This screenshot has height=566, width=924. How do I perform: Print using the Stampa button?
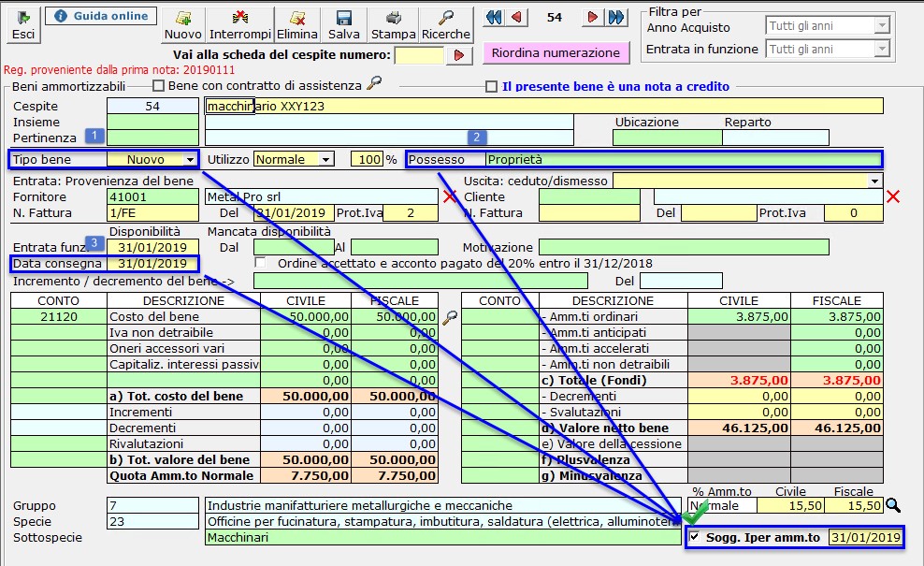click(x=393, y=26)
